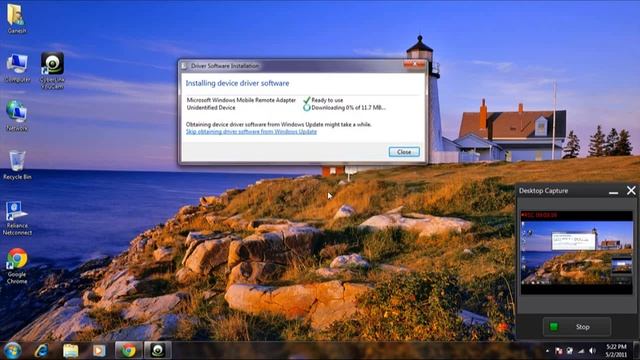Close the Driver Software Installation window
This screenshot has height=360, width=640.
pyautogui.click(x=414, y=64)
